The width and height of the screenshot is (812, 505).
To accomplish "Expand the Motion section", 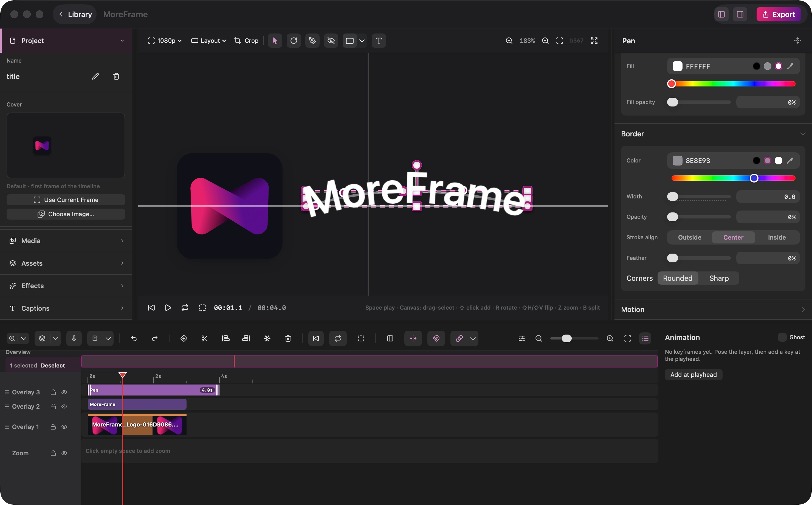I will tap(713, 310).
